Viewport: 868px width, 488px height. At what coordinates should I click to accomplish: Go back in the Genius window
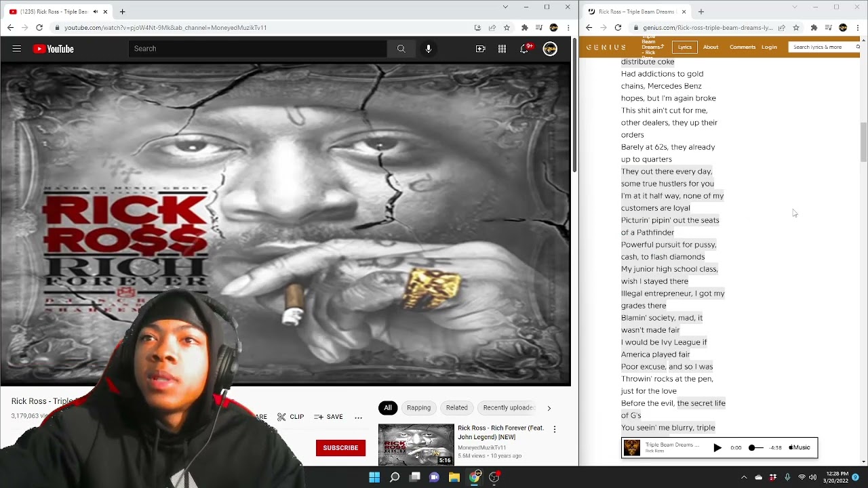pos(589,28)
